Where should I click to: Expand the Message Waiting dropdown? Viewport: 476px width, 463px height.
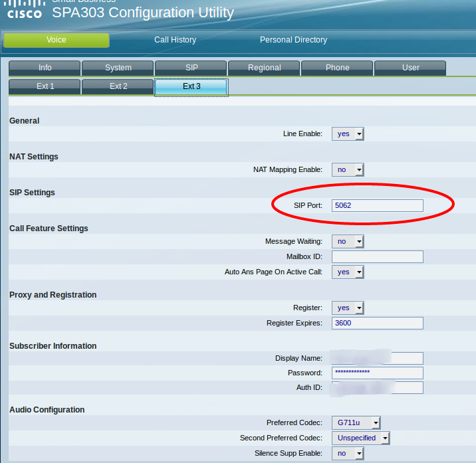[348, 241]
